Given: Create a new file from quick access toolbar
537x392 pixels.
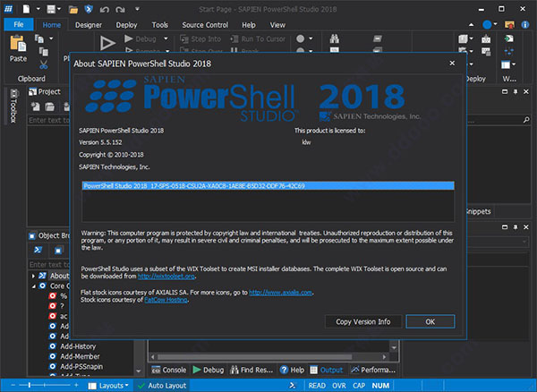Looking at the screenshot, I should 26,9.
